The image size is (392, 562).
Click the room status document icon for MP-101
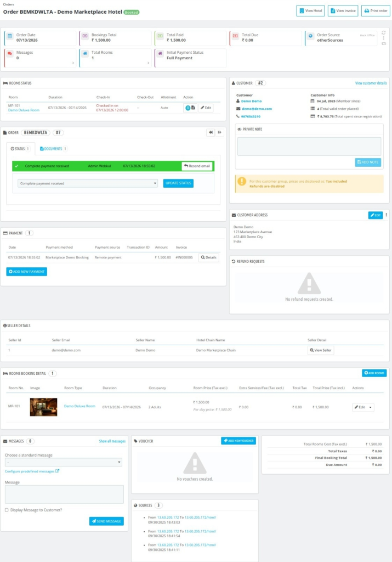pyautogui.click(x=194, y=108)
